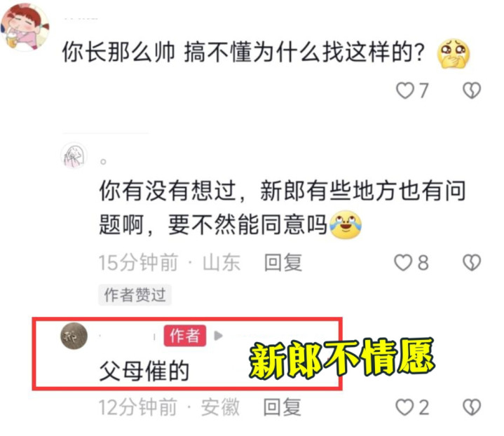504x436 pixels.
Task: Dislike the Shandong reply via broken heart
Action: click(472, 262)
